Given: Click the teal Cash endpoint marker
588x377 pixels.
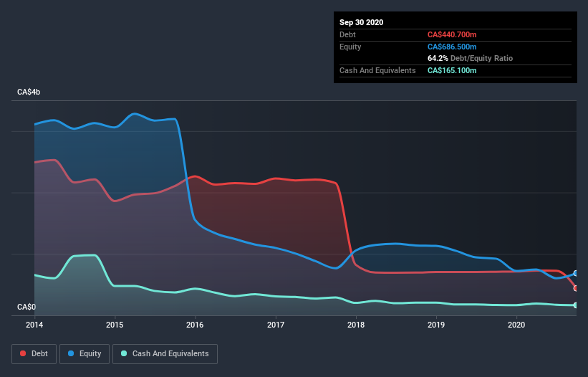Looking at the screenshot, I should tap(576, 305).
